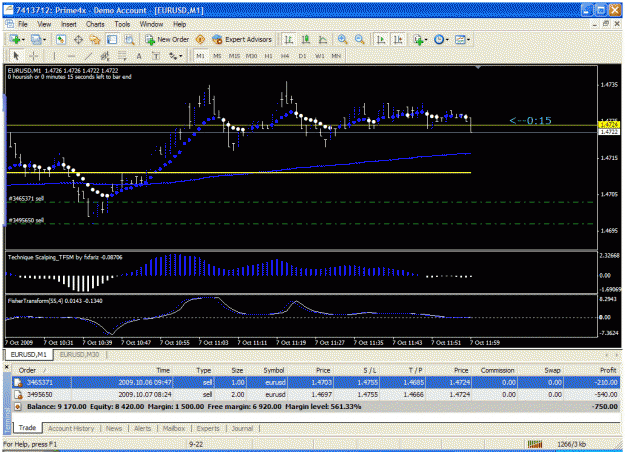Open the Window menu

(151, 24)
